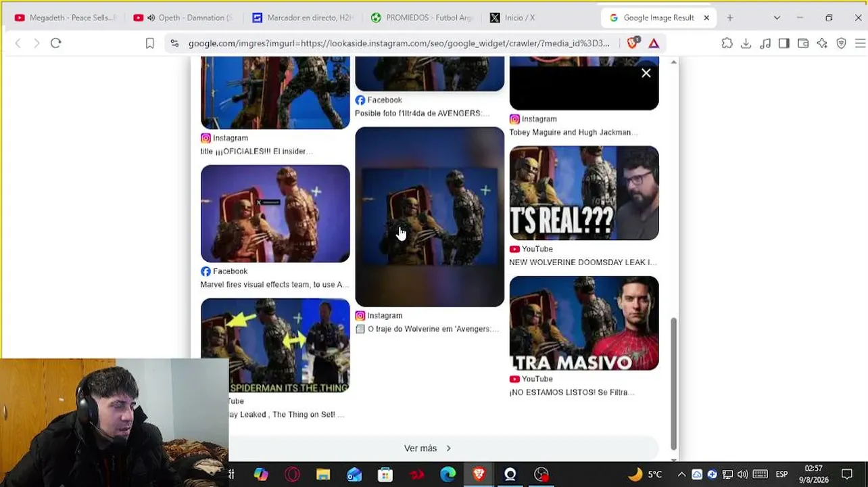Switch to the Megadeth - Peace Sells tab
The height and width of the screenshot is (487, 868).
[x=66, y=18]
